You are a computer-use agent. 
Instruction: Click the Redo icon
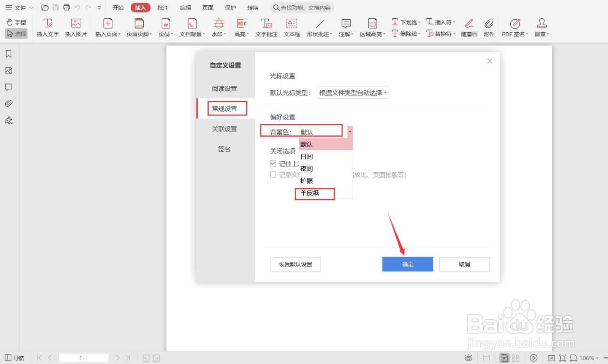coord(88,8)
